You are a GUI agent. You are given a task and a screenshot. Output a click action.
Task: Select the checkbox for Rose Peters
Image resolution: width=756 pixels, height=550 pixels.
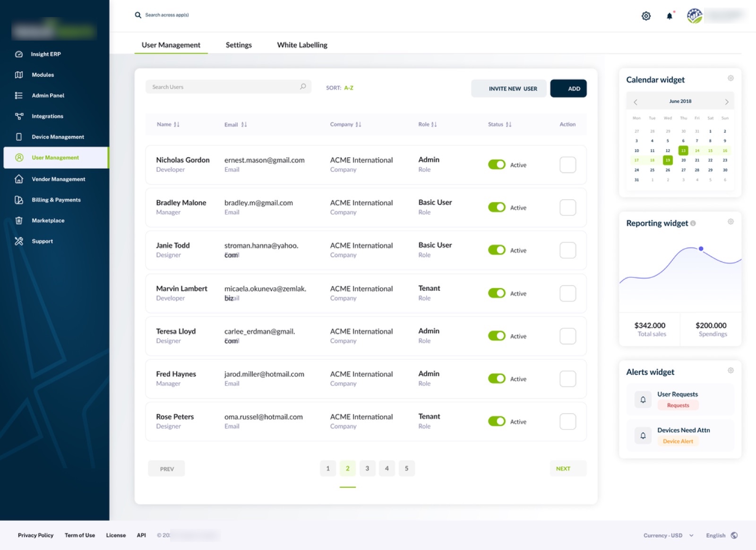coord(567,422)
